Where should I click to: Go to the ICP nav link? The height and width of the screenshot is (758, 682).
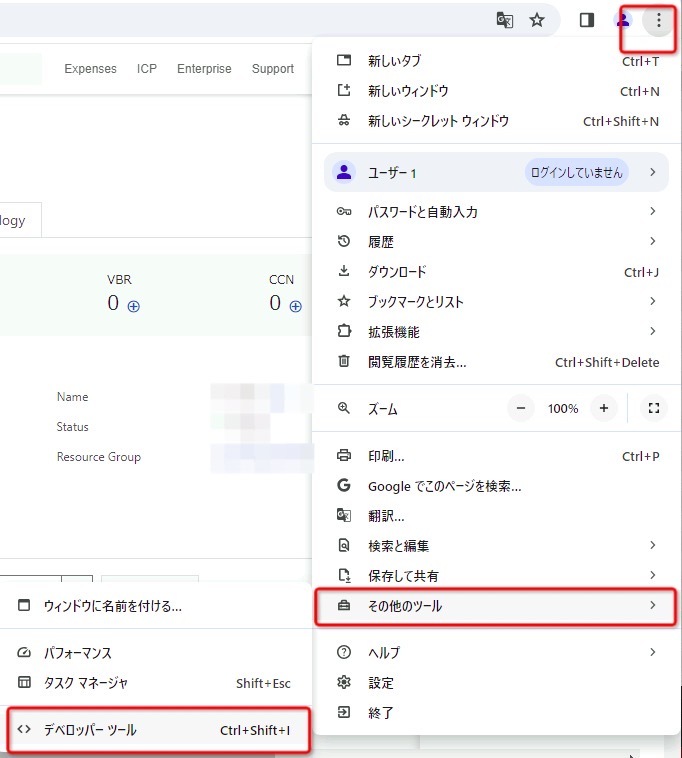pyautogui.click(x=146, y=69)
